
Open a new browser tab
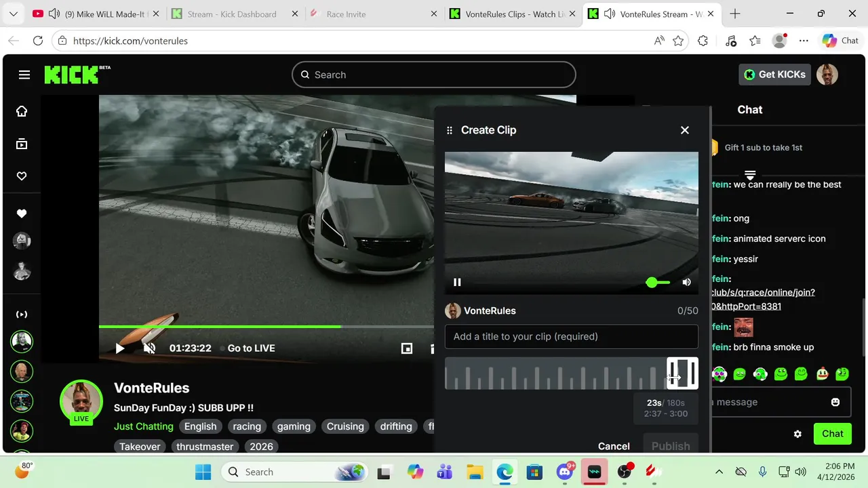[735, 14]
